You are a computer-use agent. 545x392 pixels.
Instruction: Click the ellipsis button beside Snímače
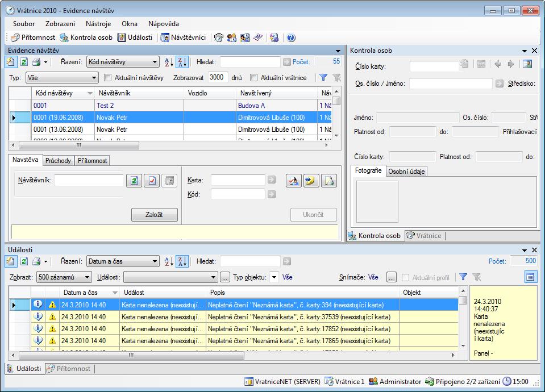pyautogui.click(x=392, y=277)
